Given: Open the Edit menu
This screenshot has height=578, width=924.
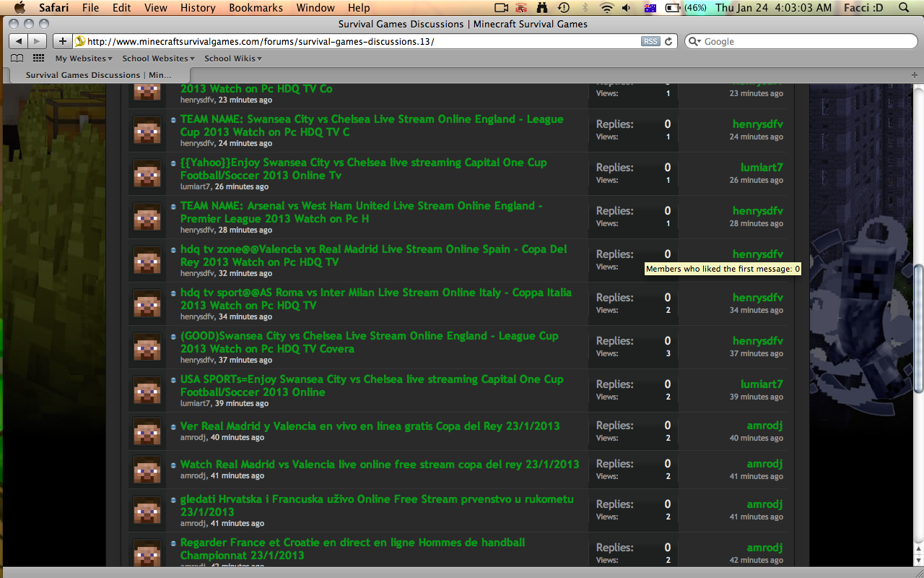Looking at the screenshot, I should point(121,8).
